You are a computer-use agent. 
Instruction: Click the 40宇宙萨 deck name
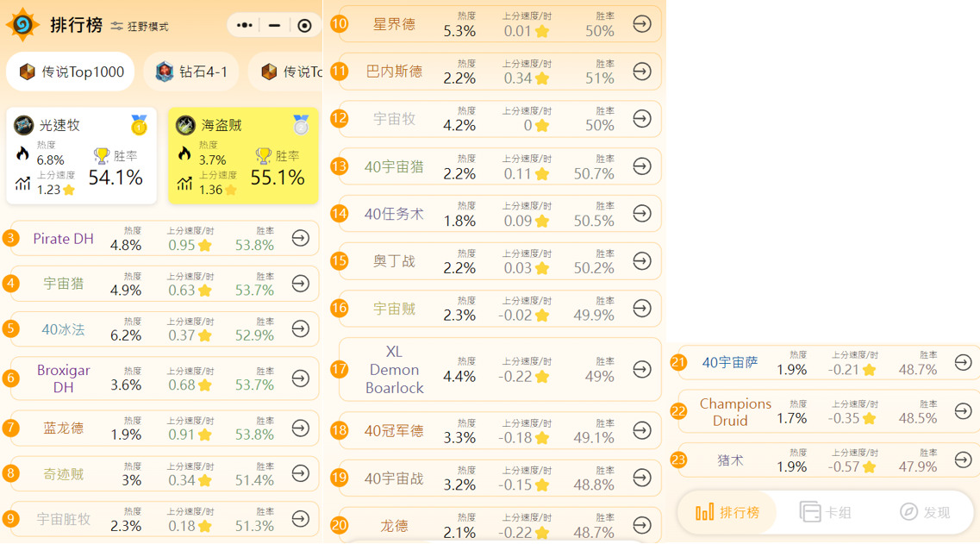pyautogui.click(x=729, y=363)
